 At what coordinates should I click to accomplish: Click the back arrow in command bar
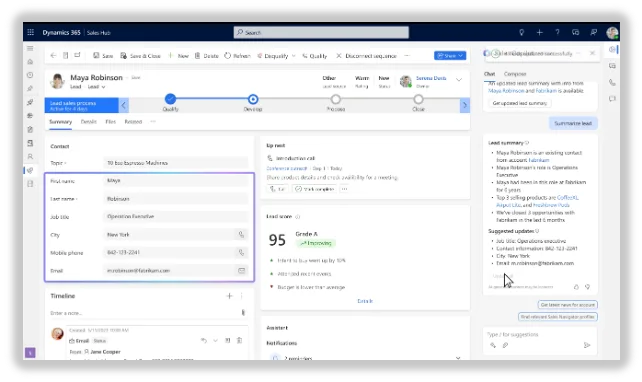[53, 55]
